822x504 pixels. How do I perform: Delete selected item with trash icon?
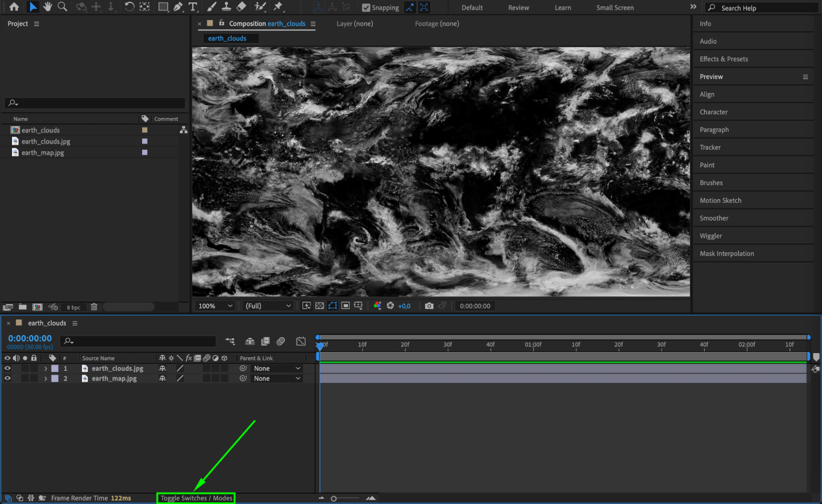94,307
